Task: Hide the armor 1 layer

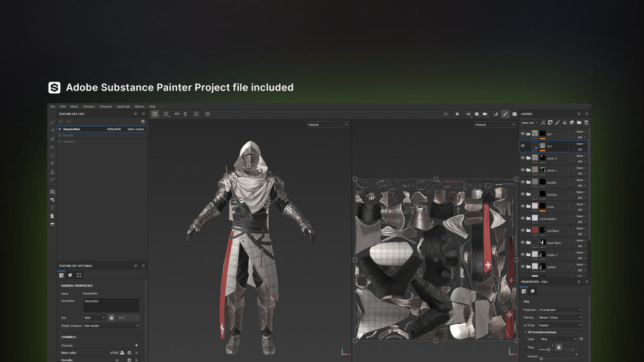Action: (x=523, y=169)
